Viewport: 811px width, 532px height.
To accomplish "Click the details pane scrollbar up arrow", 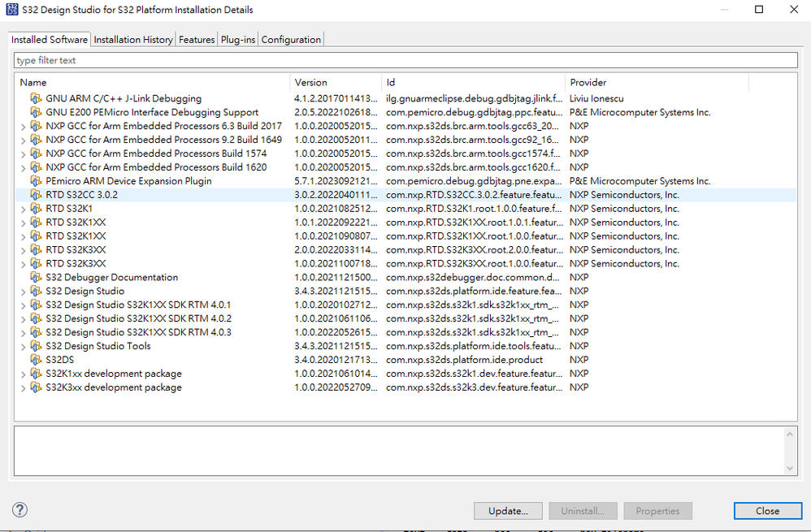I will [x=790, y=435].
